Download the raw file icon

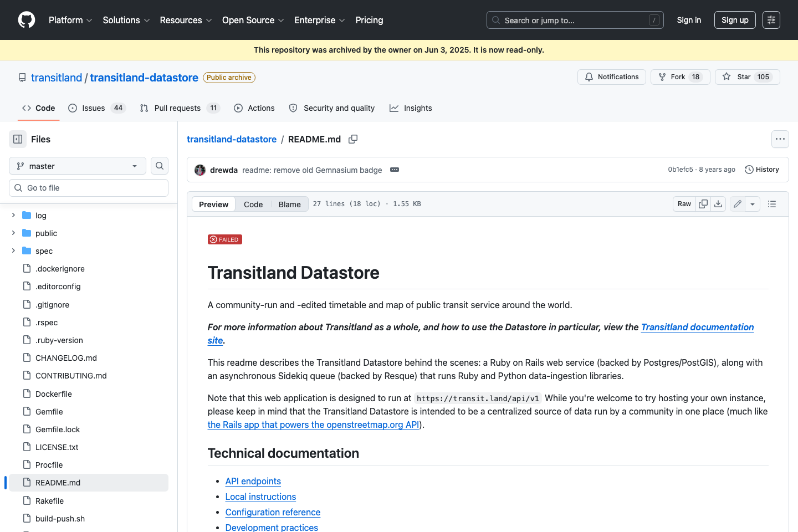(x=718, y=204)
